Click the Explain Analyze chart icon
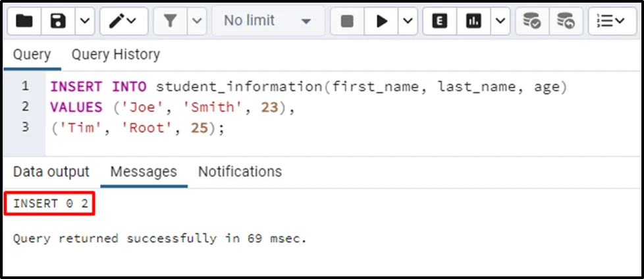This screenshot has height=279, width=644. tap(473, 22)
